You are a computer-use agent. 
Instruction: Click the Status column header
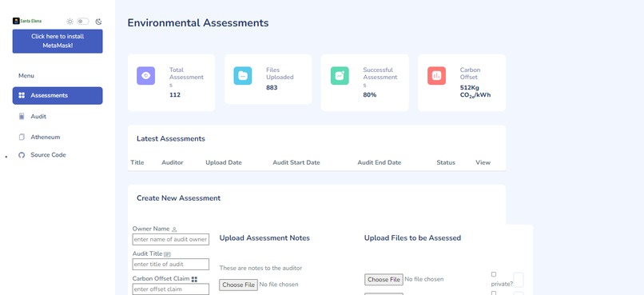tap(446, 162)
